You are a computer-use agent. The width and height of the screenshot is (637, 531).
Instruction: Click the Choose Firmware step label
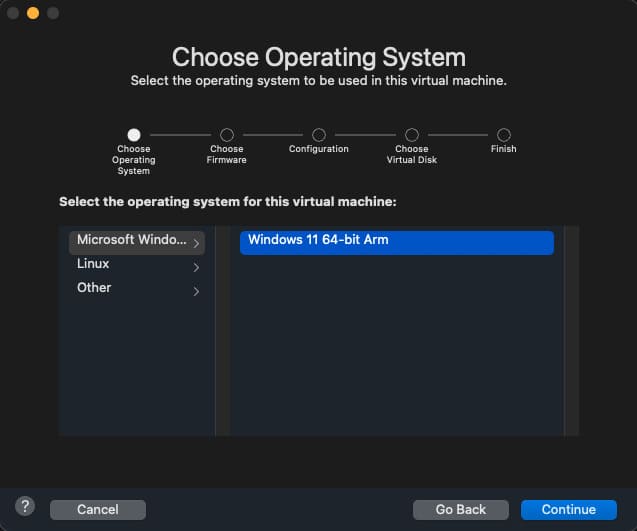pyautogui.click(x=227, y=154)
